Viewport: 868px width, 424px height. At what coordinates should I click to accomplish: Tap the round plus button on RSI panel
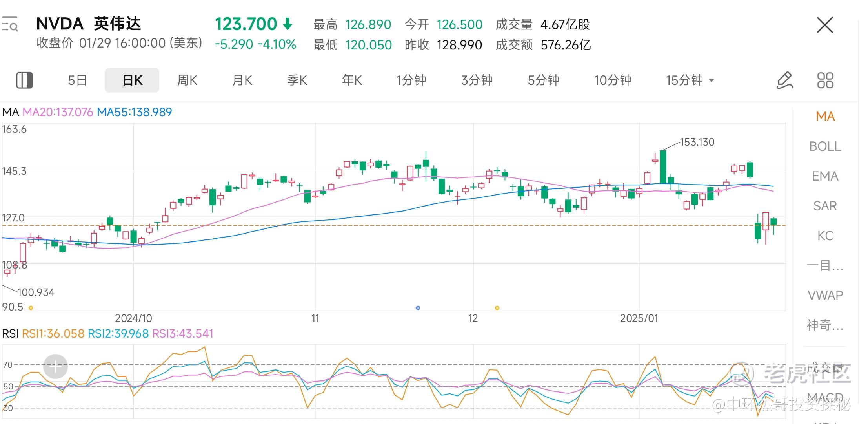point(55,366)
